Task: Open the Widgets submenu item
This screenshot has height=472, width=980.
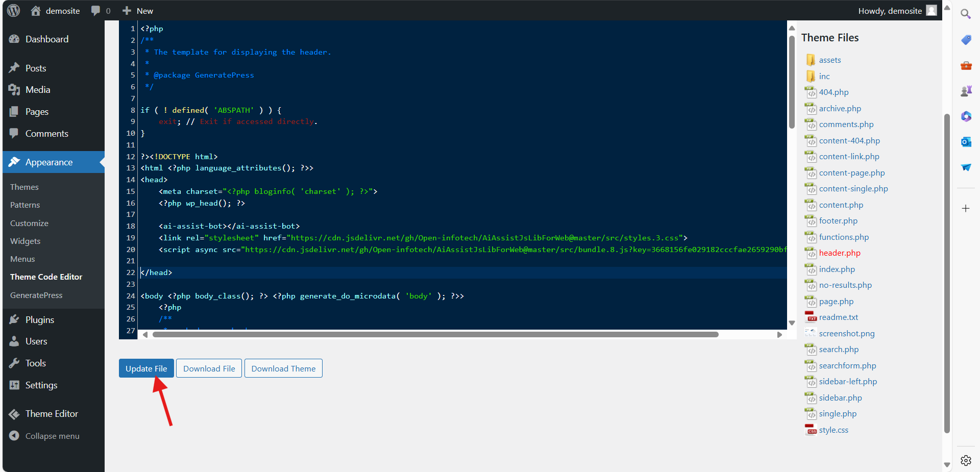Action: (x=25, y=241)
